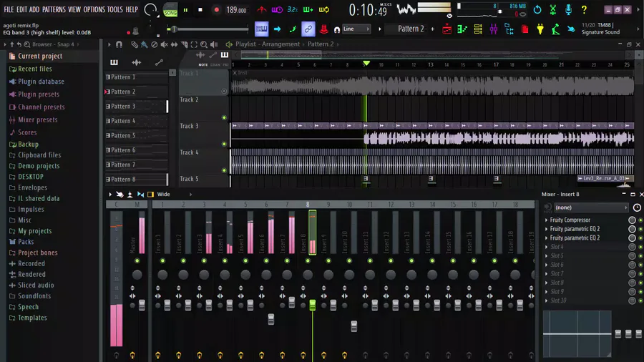
Task: Toggle loop recording icon
Action: point(324,9)
